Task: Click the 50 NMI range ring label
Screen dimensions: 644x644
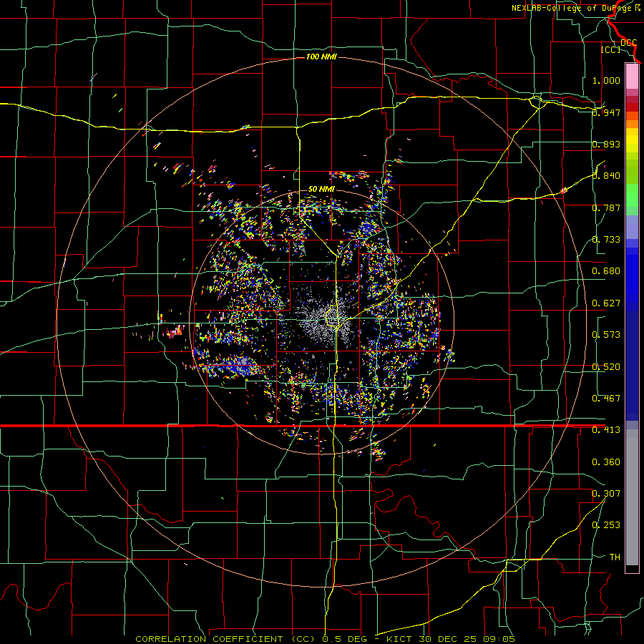Action: click(x=321, y=190)
